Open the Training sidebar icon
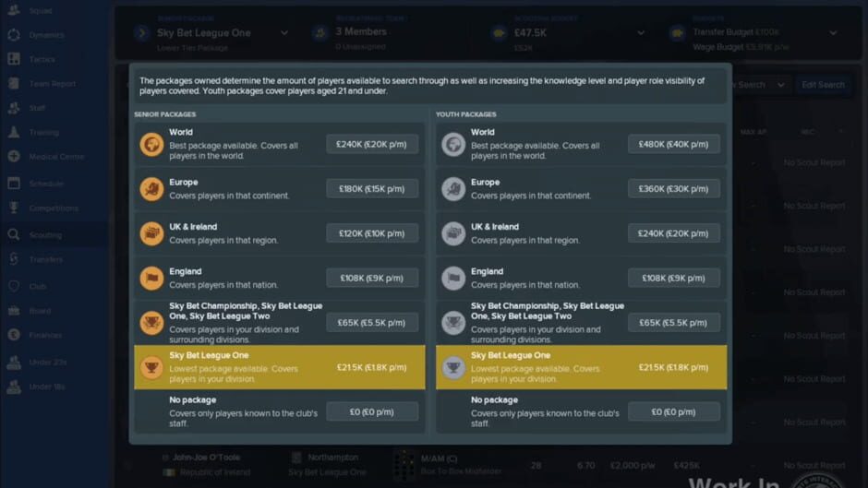The image size is (868, 488). click(14, 132)
